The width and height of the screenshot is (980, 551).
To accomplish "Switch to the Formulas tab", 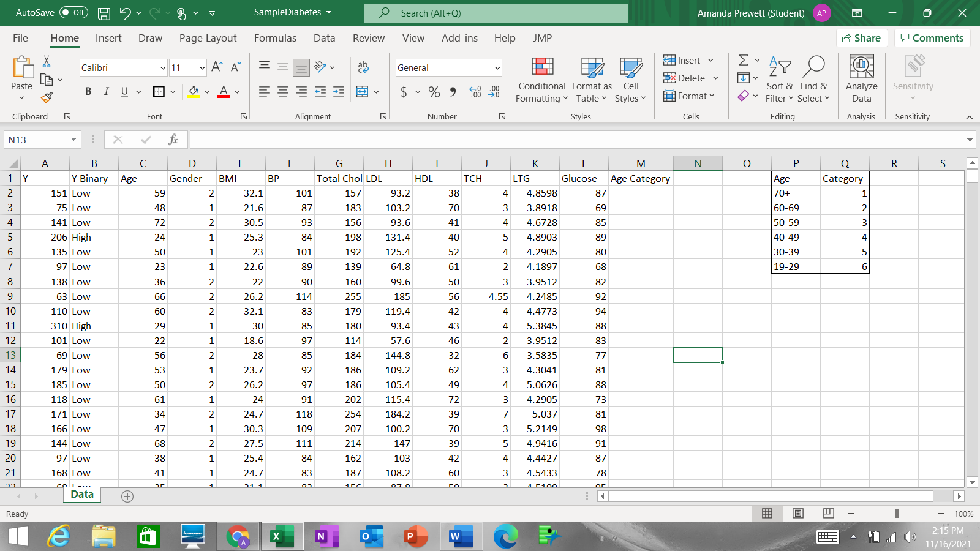I will point(275,38).
